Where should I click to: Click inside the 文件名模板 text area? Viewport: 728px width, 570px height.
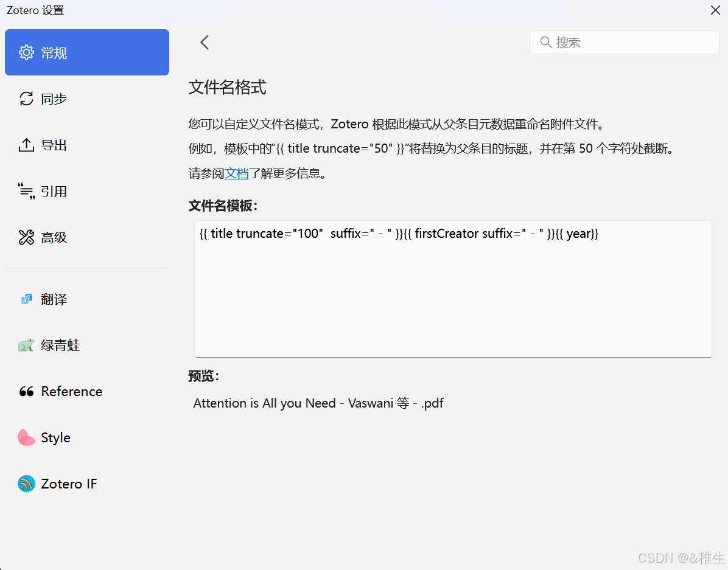coord(453,289)
